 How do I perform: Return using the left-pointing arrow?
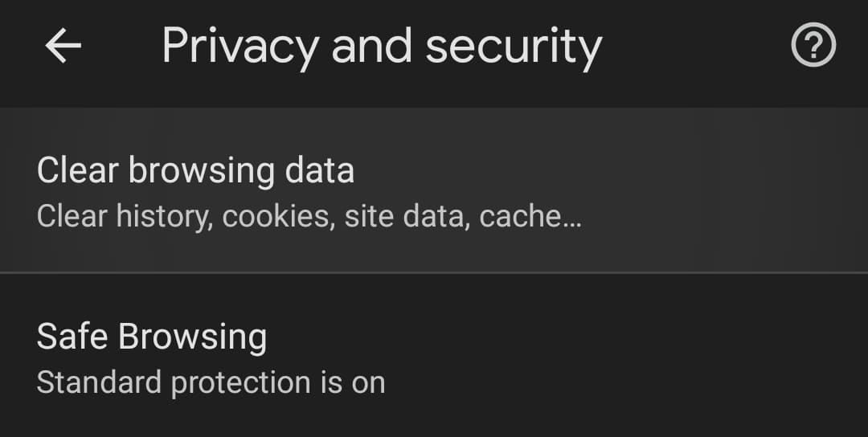[63, 47]
